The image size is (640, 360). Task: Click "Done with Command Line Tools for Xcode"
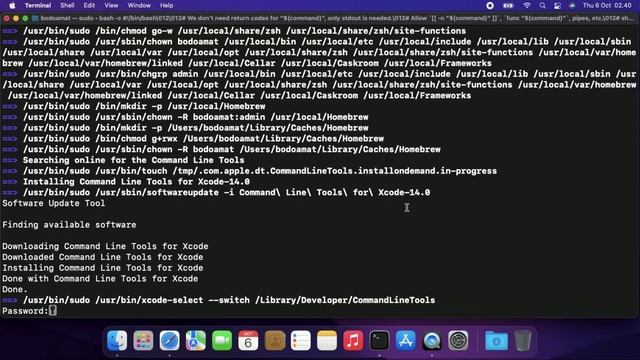[x=100, y=278]
